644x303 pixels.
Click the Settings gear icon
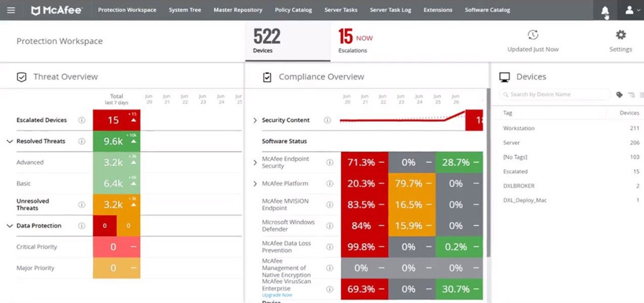(x=621, y=35)
